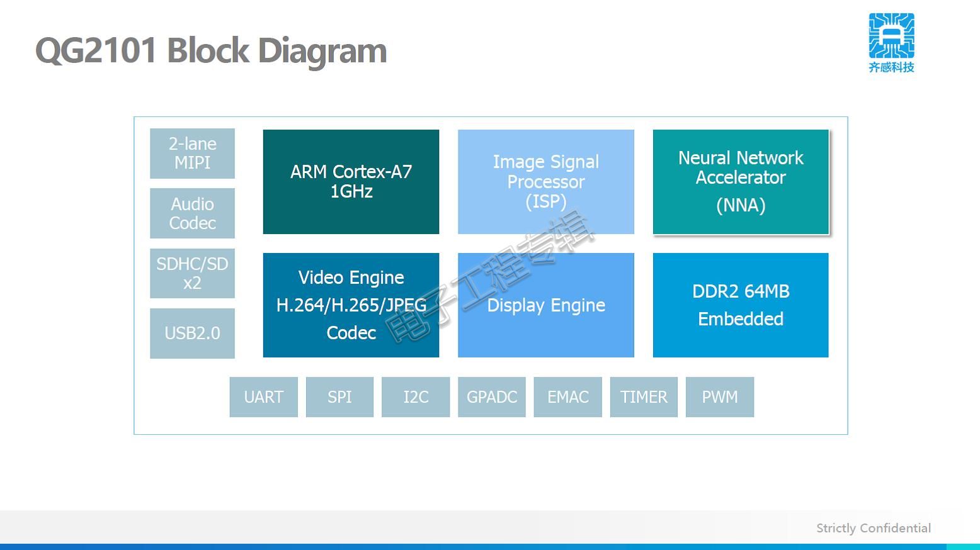Click the GPADC peripheral block

tap(492, 397)
